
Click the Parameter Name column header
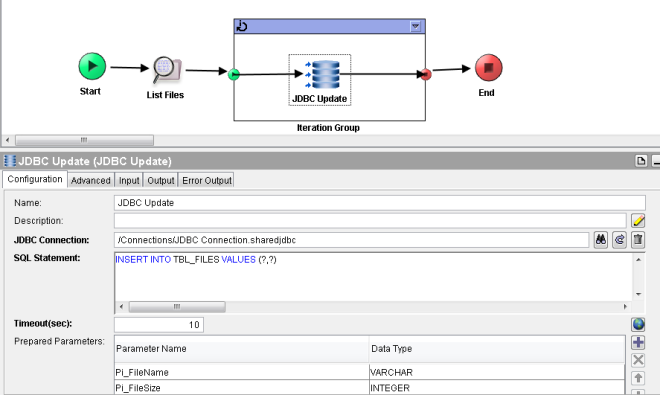[x=242, y=349]
